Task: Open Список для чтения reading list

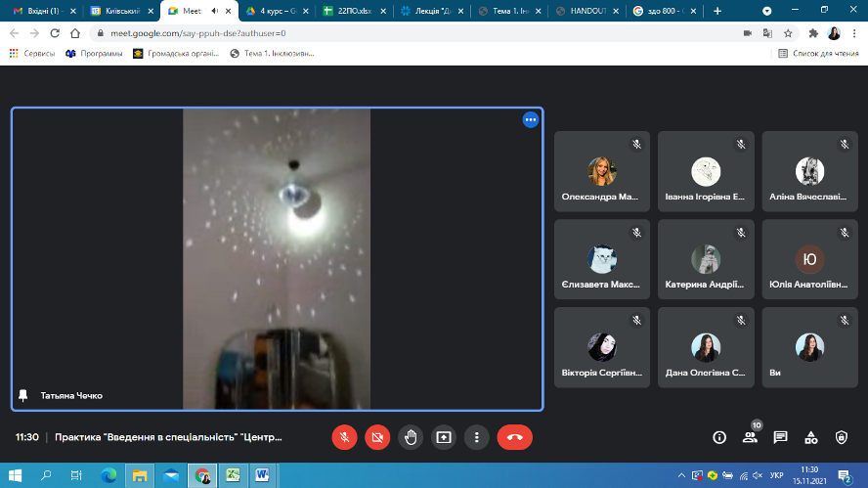Action: click(x=819, y=53)
